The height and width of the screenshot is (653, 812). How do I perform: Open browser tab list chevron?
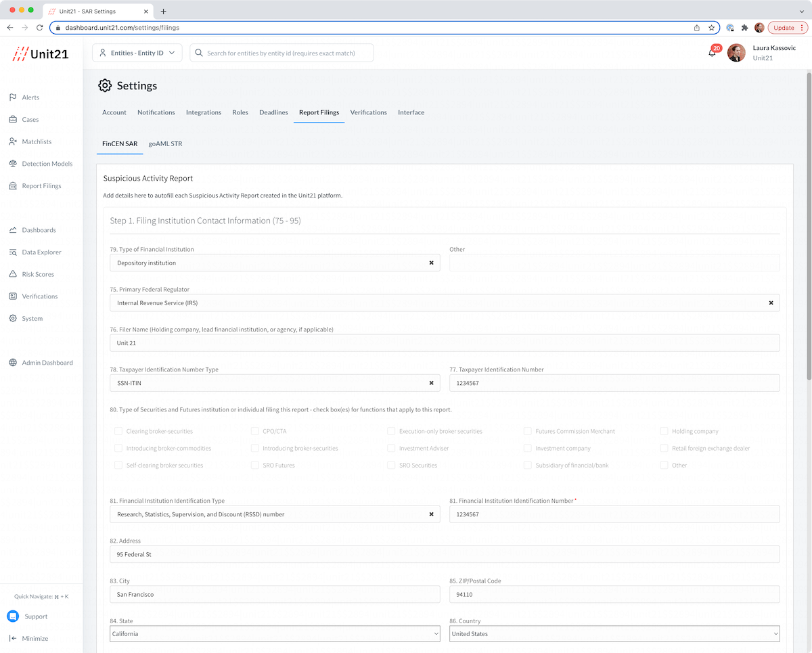pyautogui.click(x=802, y=11)
